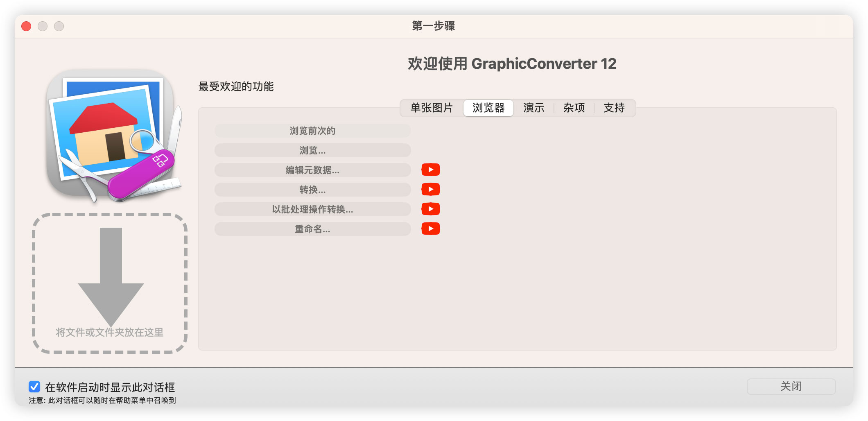Click the GraphicConverter app icon
The width and height of the screenshot is (868, 421).
(113, 136)
